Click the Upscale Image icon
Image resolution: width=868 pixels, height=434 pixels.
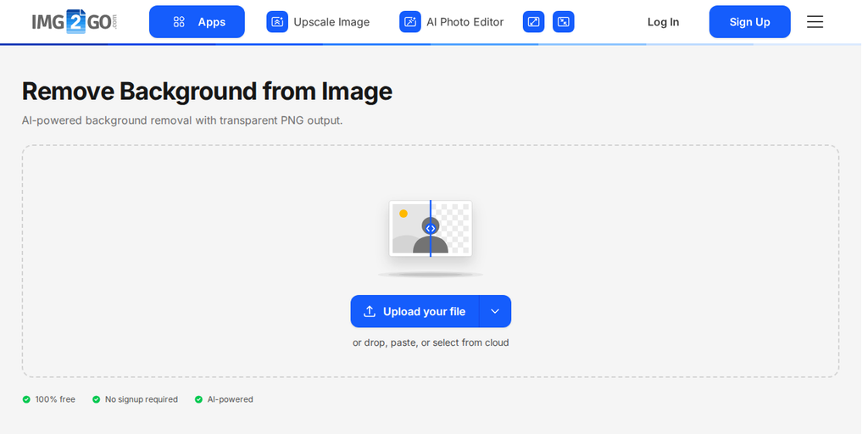click(277, 22)
